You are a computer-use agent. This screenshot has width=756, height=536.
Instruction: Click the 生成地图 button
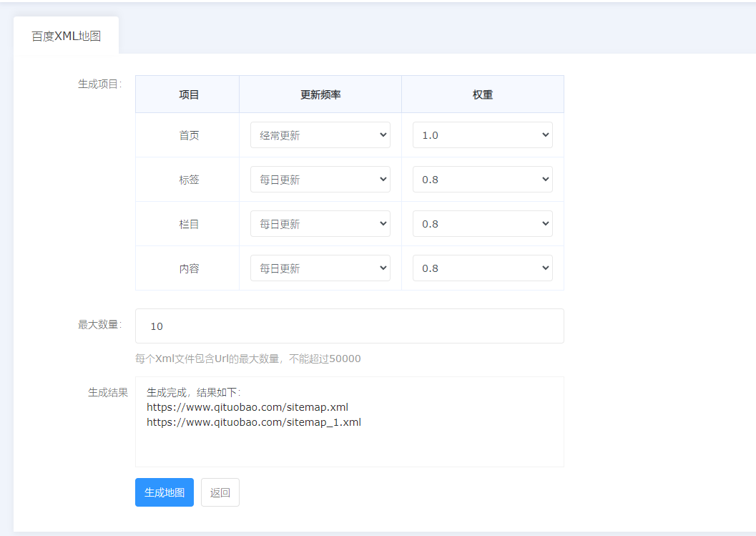coord(164,492)
